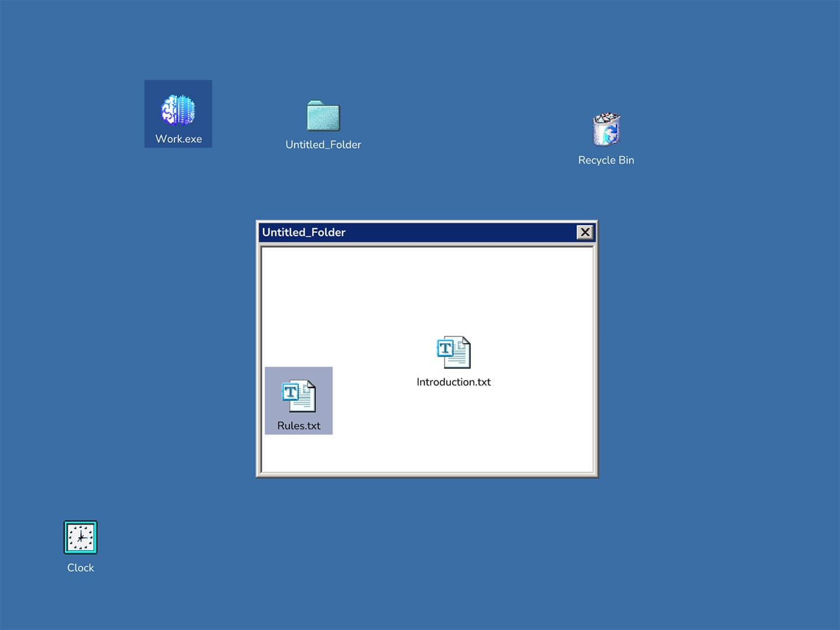The image size is (840, 630).
Task: Select the Work.exe brain icon
Action: point(178,110)
